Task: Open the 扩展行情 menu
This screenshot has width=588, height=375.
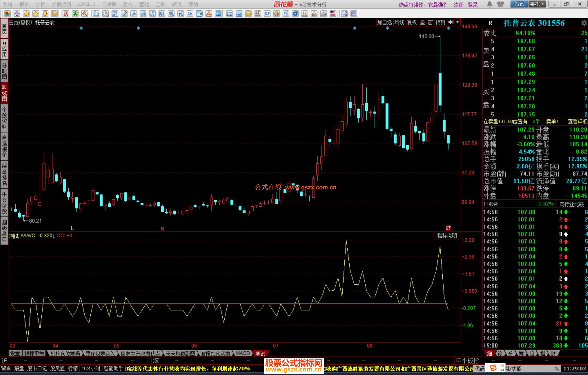Action: (61, 4)
